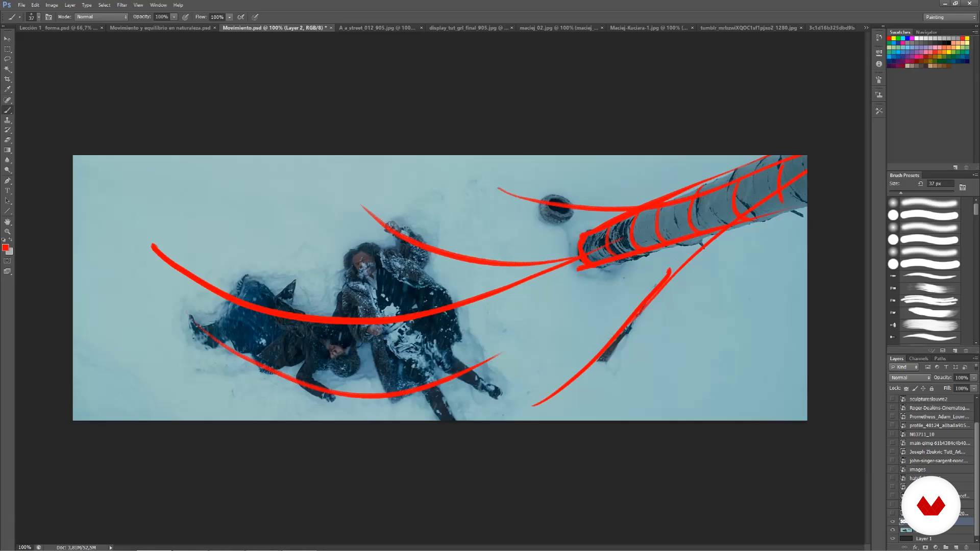
Task: Toggle pressure controls opacity button
Action: (x=185, y=17)
